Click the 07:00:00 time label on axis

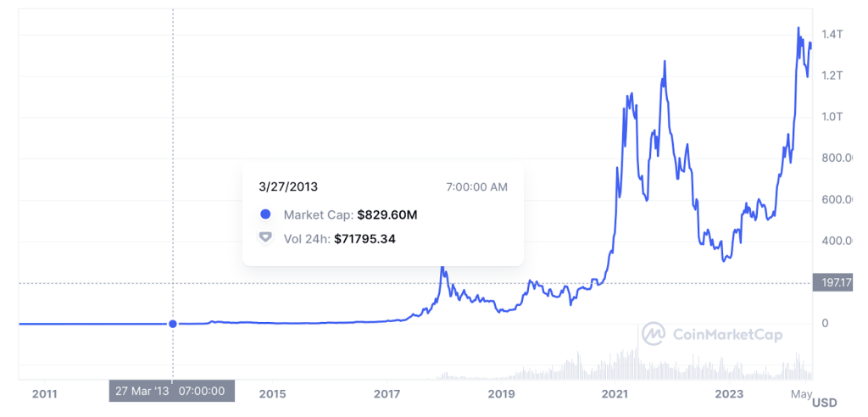coord(202,391)
